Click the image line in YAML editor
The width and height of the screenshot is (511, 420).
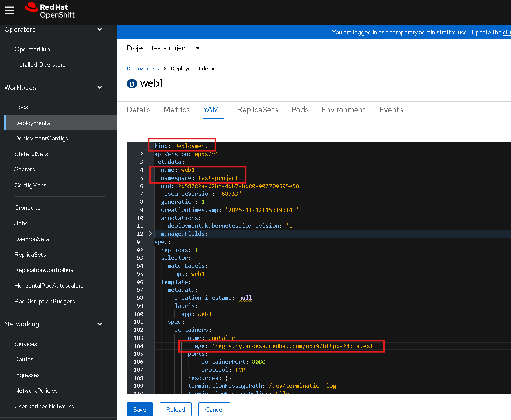[282, 346]
